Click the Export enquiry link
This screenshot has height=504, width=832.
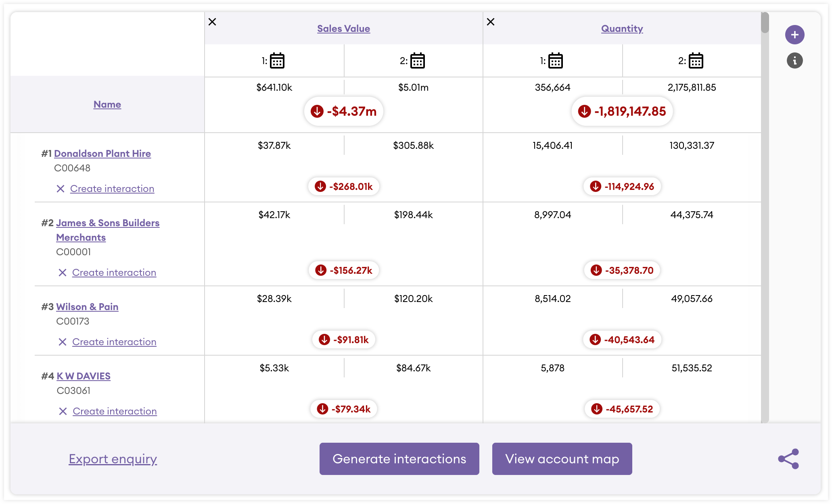[113, 459]
